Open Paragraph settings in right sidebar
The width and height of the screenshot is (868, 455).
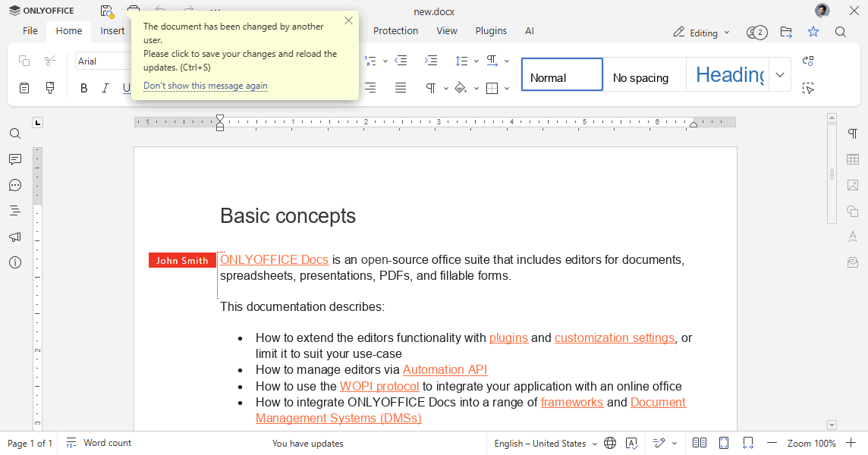[853, 133]
